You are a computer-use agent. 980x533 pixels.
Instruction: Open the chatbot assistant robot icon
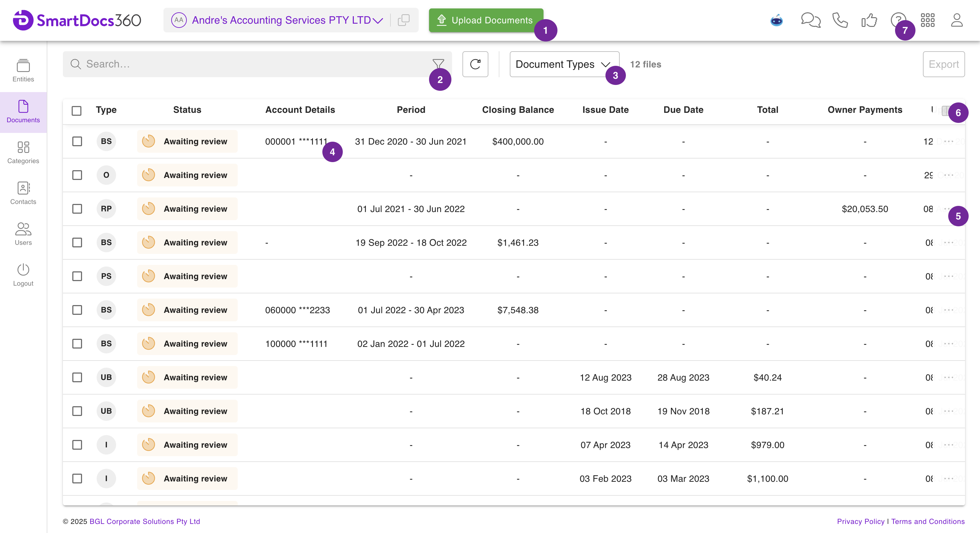click(776, 20)
